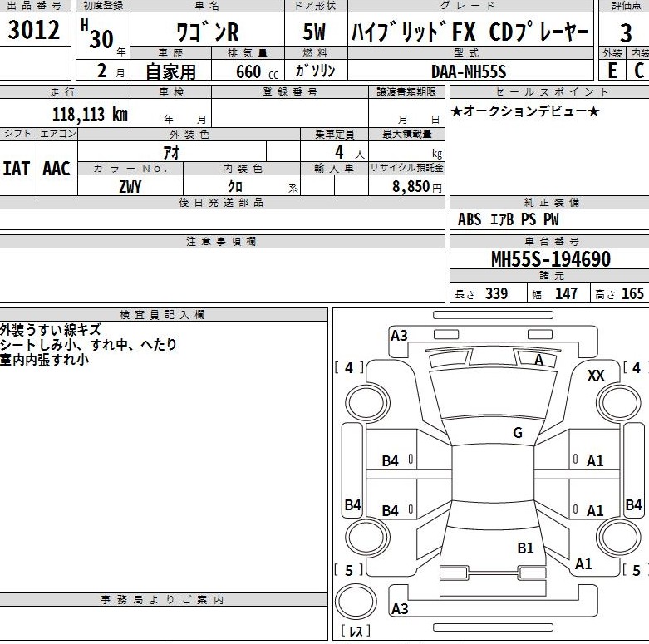This screenshot has height=644, width=649.
Task: Click the [5] tire rating at rear left wheel
Action: click(x=349, y=570)
